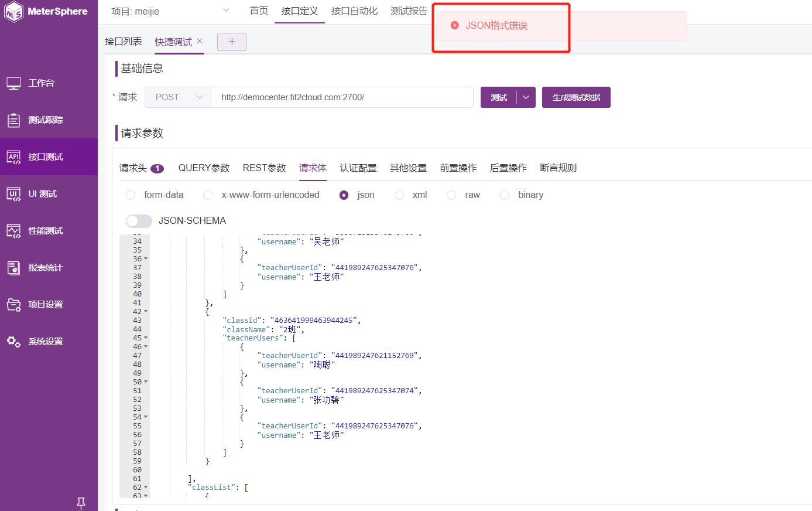812x511 pixels.
Task: Click the pin icon at sidebar bottom
Action: (x=81, y=503)
